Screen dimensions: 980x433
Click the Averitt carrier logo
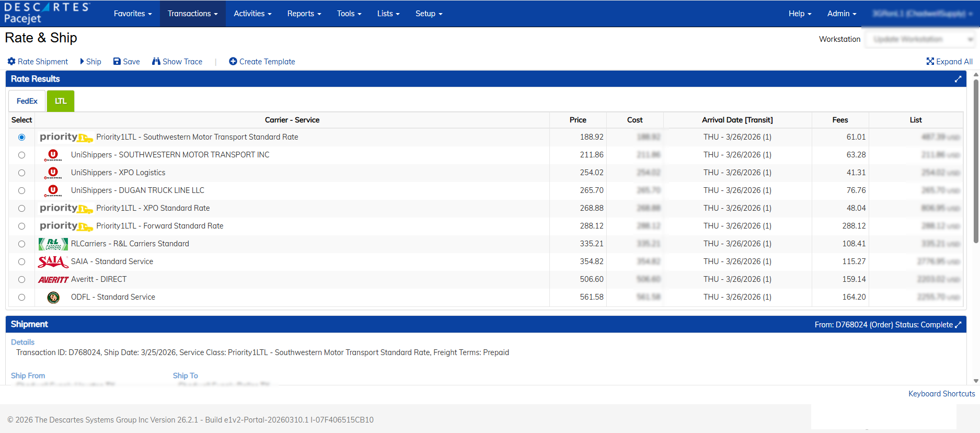coord(53,280)
